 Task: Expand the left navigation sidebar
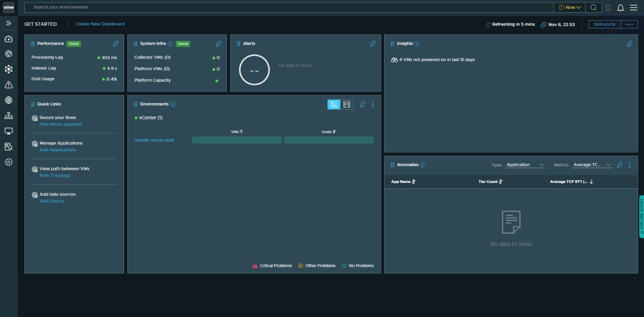click(8, 23)
